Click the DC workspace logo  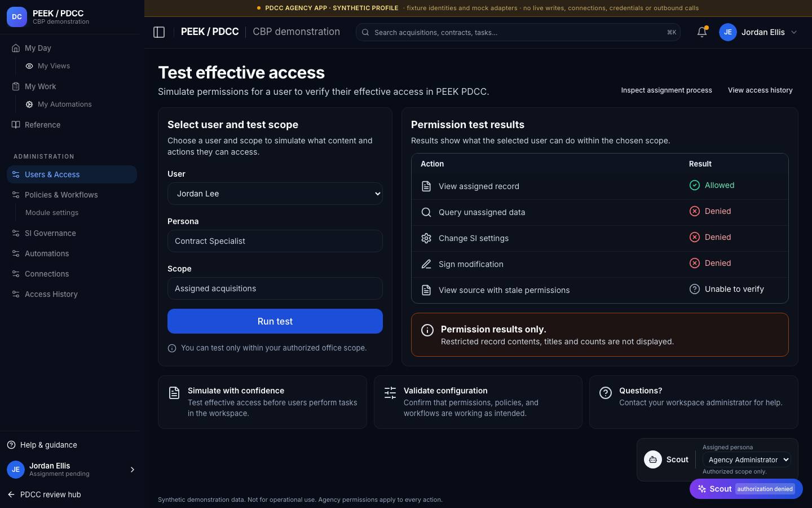(17, 17)
